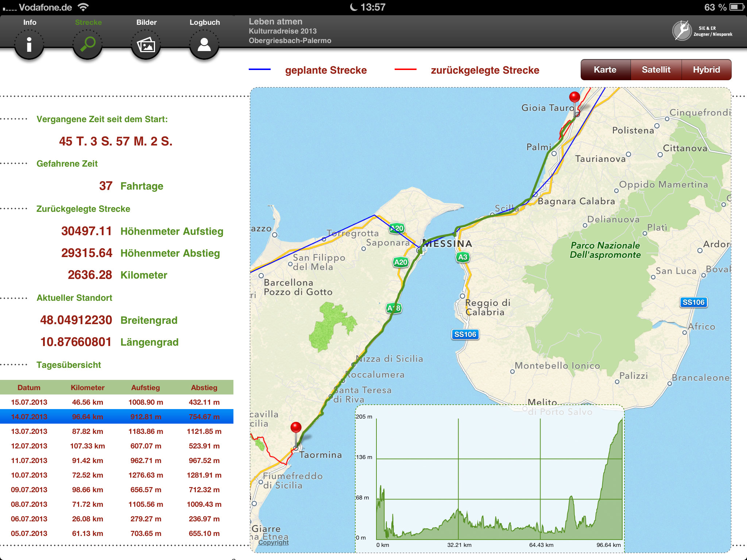Tap Reggio di Calabria on the map
The image size is (747, 560).
click(487, 307)
